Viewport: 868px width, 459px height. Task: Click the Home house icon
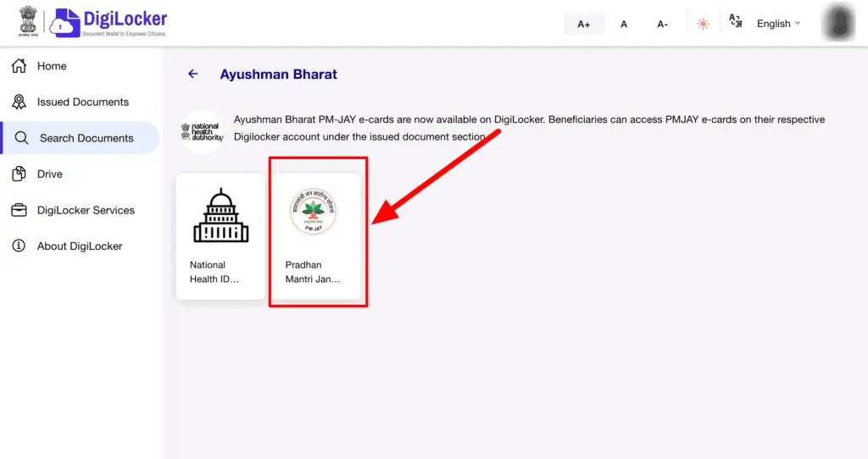(19, 66)
